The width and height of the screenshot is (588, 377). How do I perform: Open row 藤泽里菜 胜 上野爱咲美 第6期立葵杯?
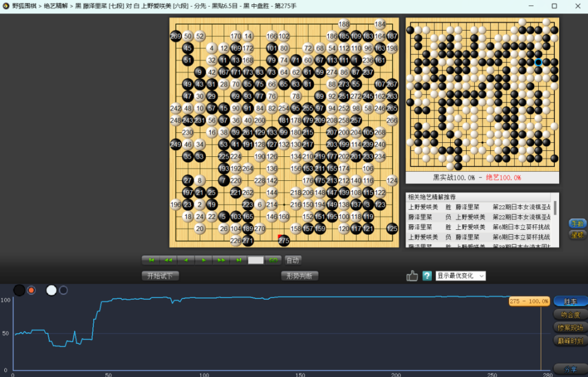479,227
